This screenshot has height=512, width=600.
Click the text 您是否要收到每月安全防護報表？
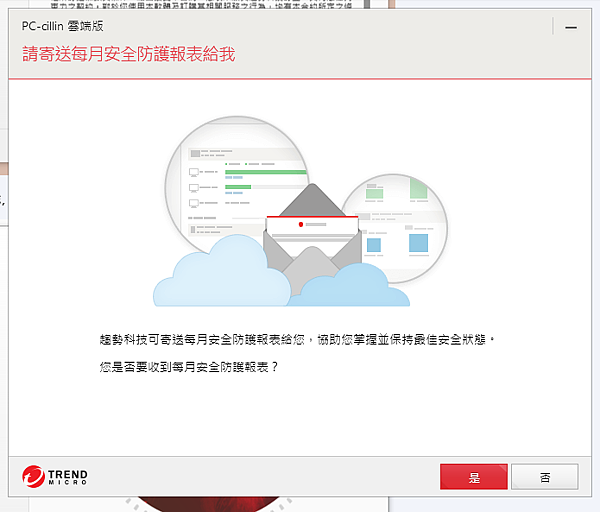point(189,367)
